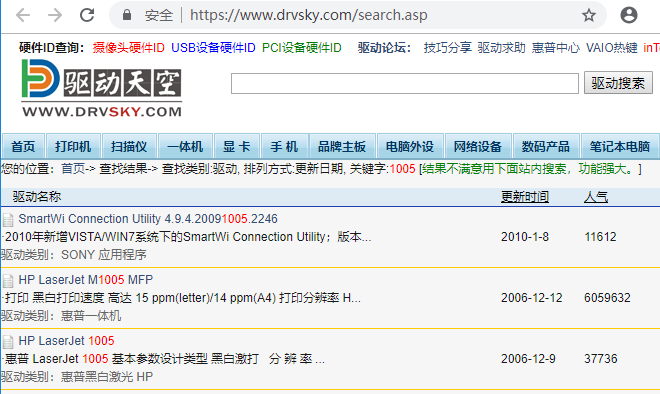Open the USB设备硬件ID link
This screenshot has width=660, height=394.
click(x=213, y=48)
